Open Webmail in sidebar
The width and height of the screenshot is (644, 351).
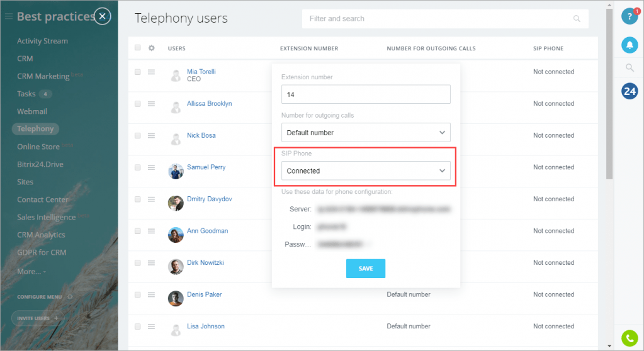pos(32,112)
